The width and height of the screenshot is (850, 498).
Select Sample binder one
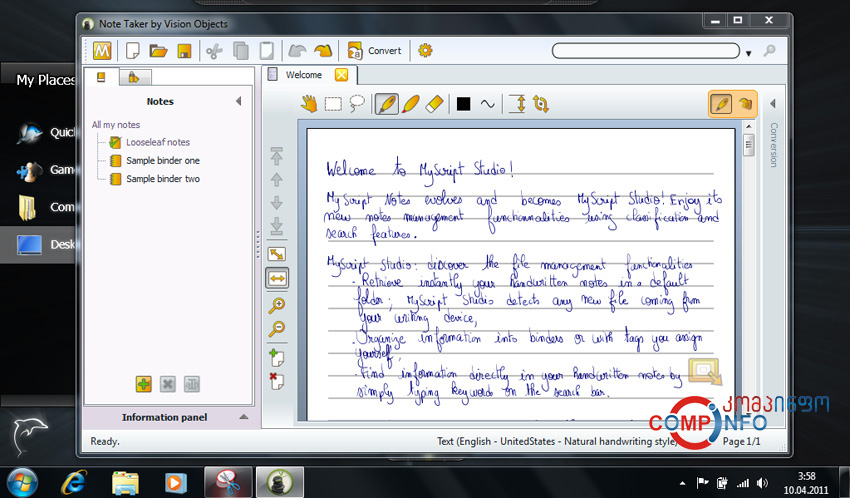[x=163, y=160]
